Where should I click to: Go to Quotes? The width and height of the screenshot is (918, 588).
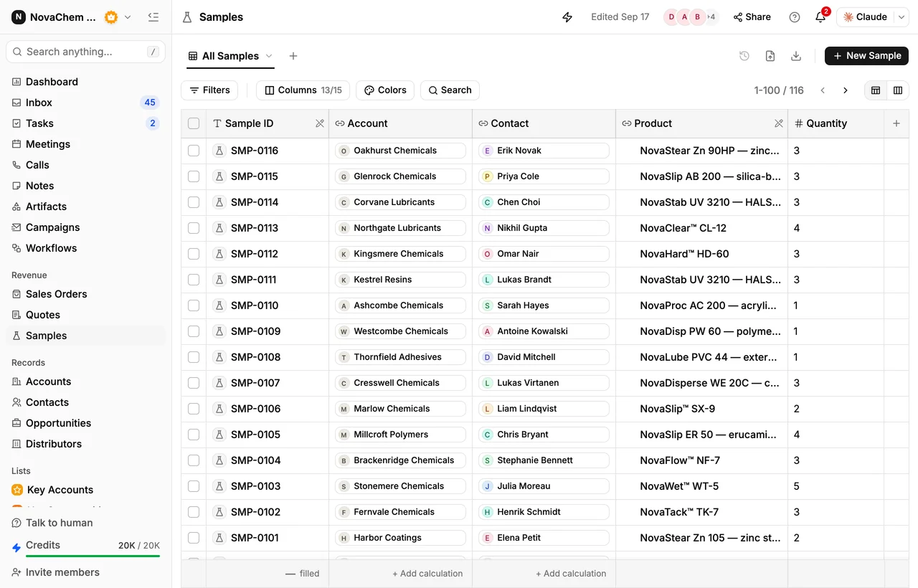click(x=86, y=315)
